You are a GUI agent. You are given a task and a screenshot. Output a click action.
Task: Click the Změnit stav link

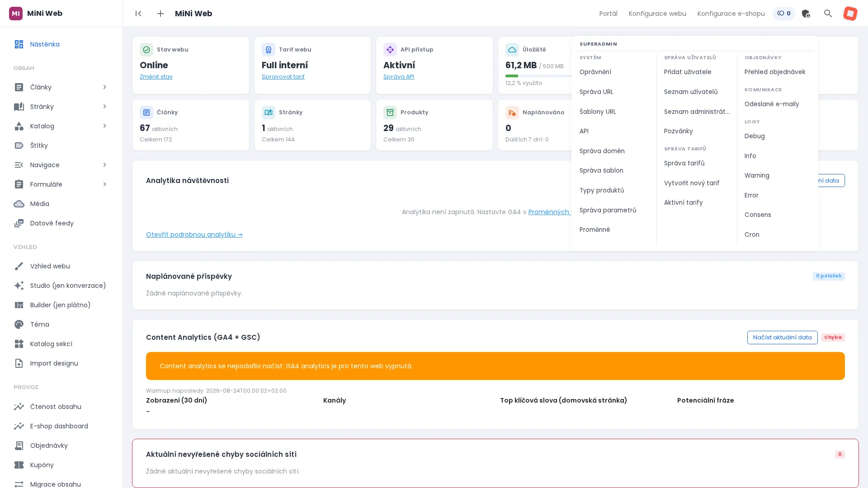point(156,77)
